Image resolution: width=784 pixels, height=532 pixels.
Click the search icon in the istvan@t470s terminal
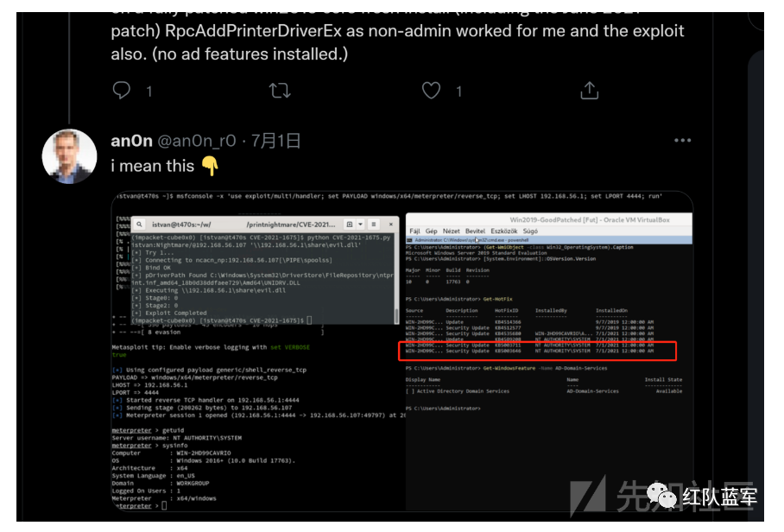coord(140,225)
